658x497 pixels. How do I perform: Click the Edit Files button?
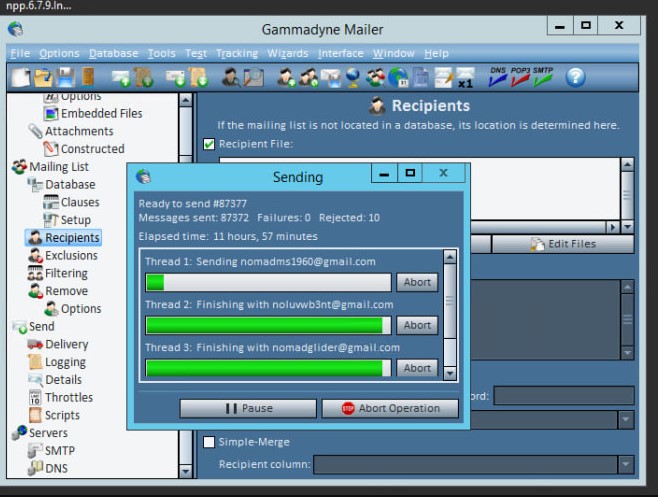562,244
